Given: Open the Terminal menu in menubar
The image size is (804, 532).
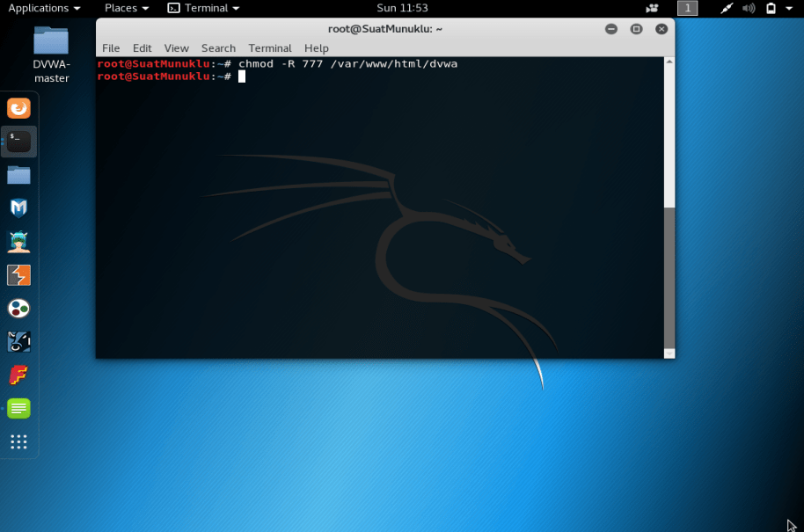Looking at the screenshot, I should tap(270, 48).
